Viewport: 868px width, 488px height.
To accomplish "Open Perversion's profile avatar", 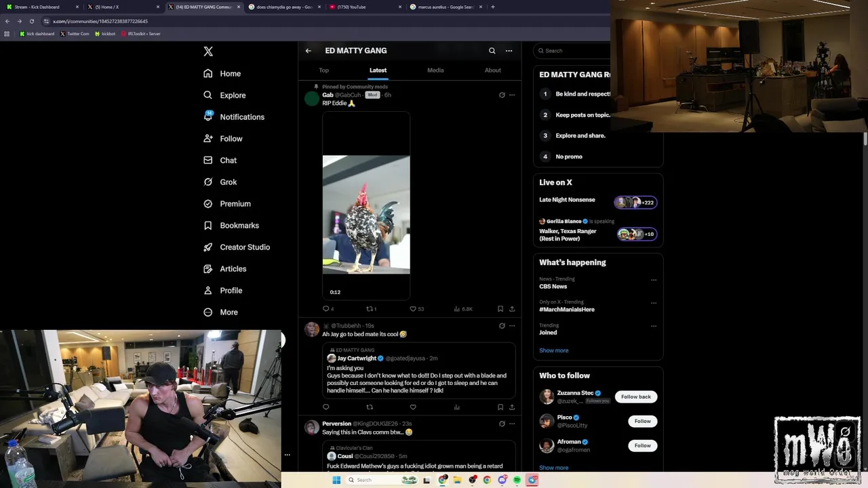I will coord(312,428).
